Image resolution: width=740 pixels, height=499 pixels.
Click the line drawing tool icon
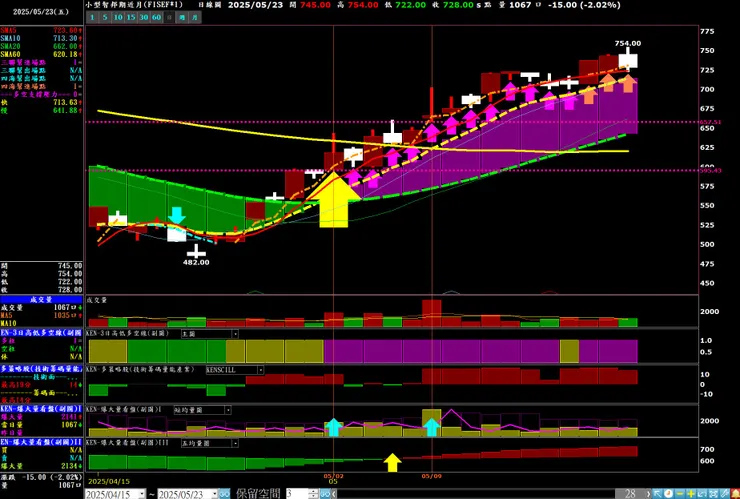pos(724,494)
